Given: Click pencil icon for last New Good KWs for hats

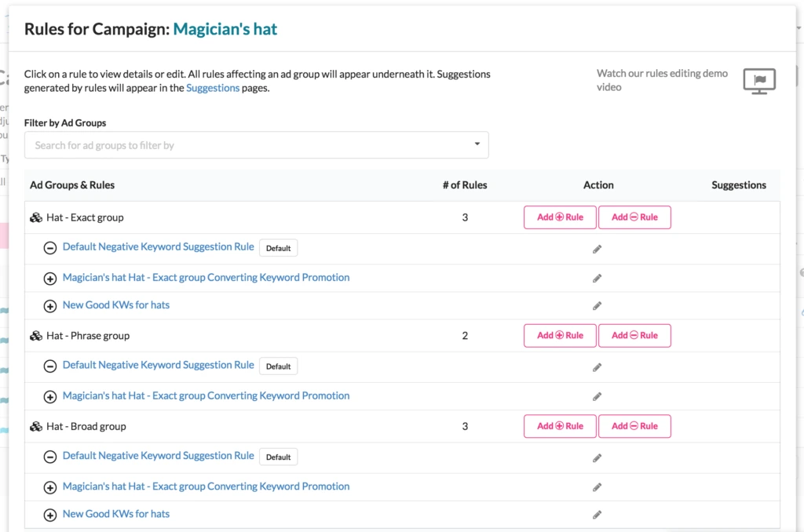Looking at the screenshot, I should coord(597,516).
